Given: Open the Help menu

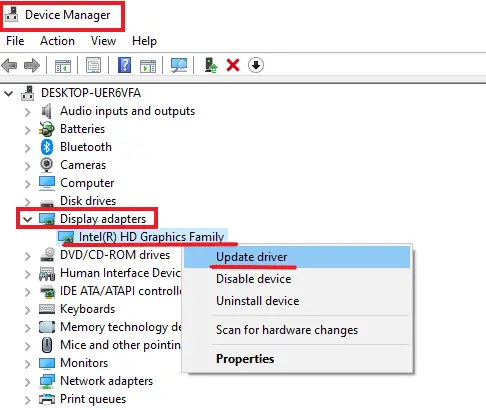Looking at the screenshot, I should [x=144, y=41].
